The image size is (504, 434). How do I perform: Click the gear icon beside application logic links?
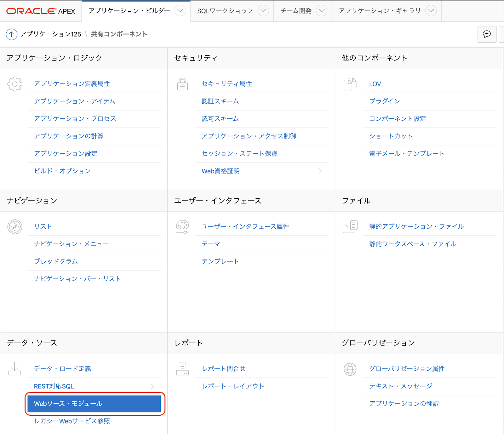[14, 84]
